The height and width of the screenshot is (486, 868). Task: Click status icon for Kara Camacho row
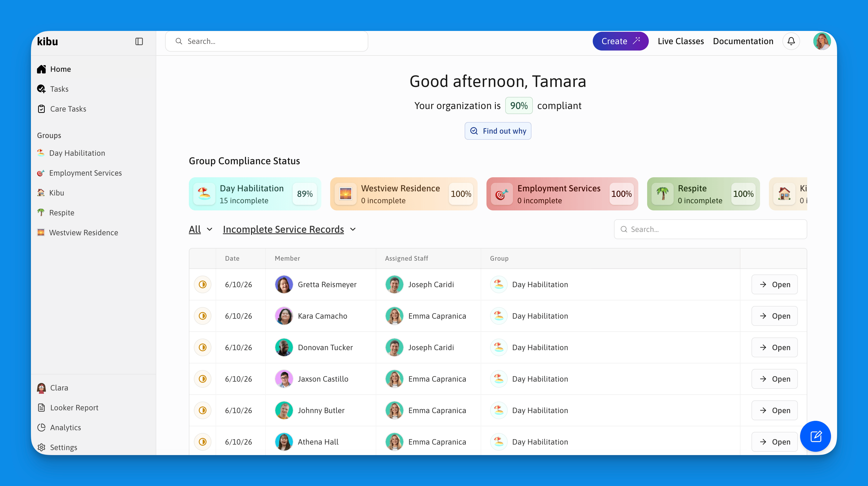(x=203, y=316)
